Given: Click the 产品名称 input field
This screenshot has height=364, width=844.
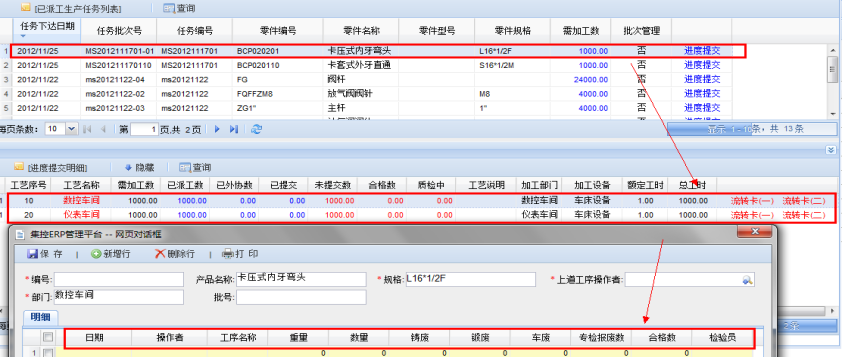Looking at the screenshot, I should point(301,279).
